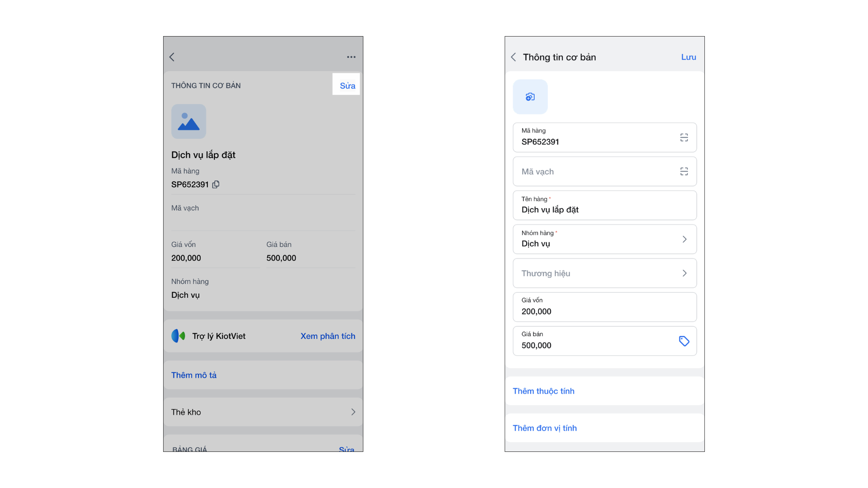Tap the add photo camera icon
Viewport: 868px width, 488px height.
pos(530,97)
